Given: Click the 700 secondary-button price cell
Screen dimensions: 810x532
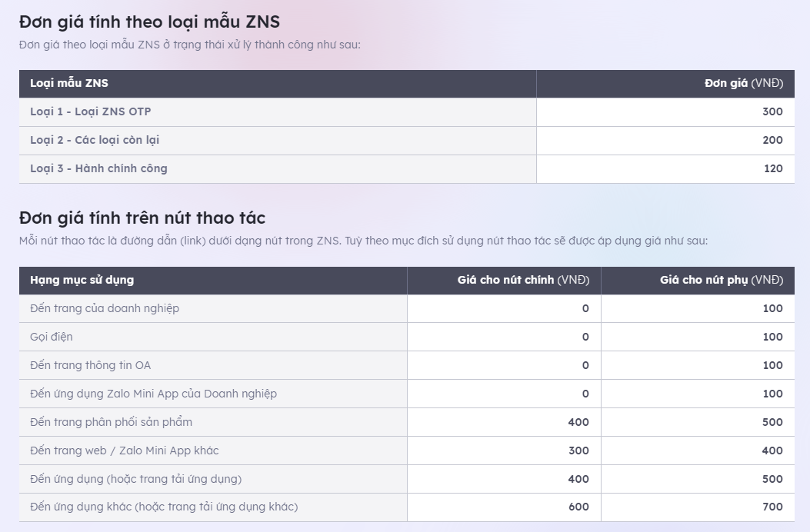Looking at the screenshot, I should tap(772, 507).
